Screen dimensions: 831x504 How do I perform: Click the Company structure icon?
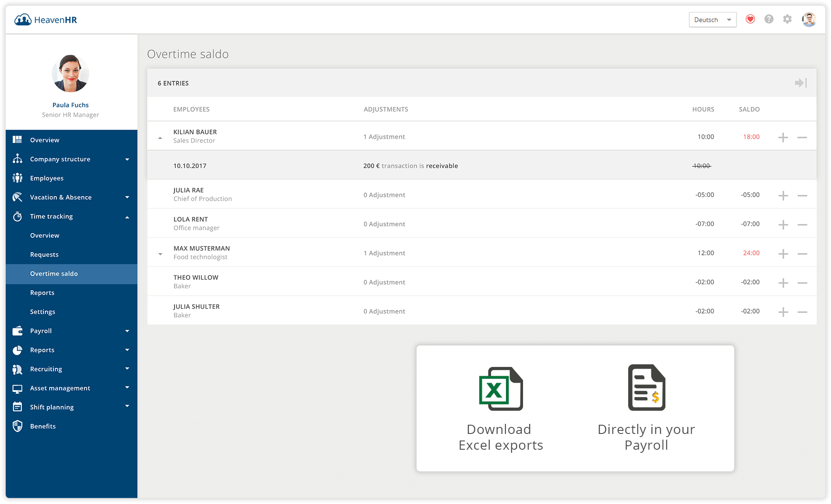pyautogui.click(x=18, y=159)
